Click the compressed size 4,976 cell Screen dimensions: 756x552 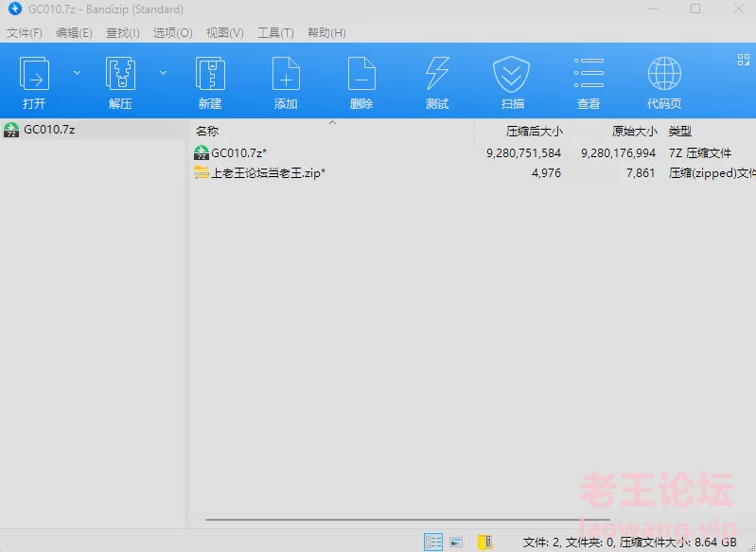pyautogui.click(x=546, y=172)
